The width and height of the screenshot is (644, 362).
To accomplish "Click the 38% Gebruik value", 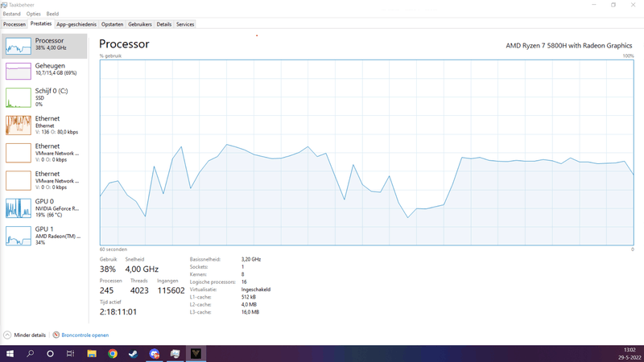I will click(x=108, y=269).
